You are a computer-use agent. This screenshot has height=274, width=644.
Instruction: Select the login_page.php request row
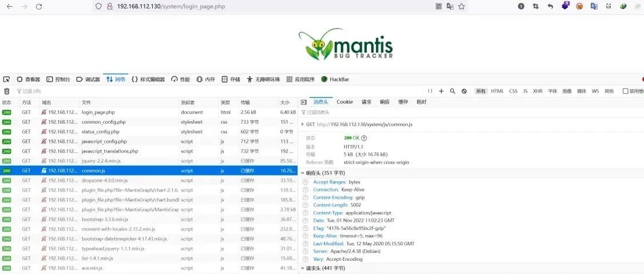coord(149,112)
